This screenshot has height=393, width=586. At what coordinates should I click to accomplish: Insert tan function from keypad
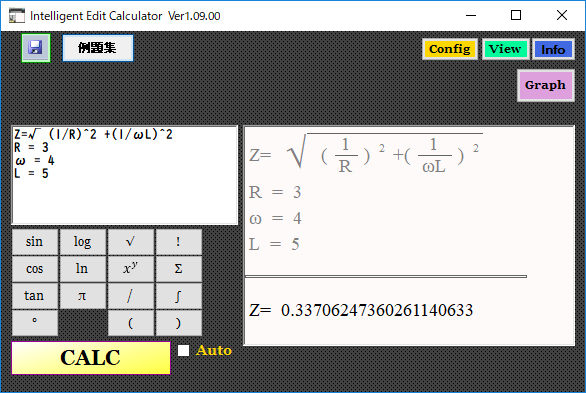click(35, 295)
